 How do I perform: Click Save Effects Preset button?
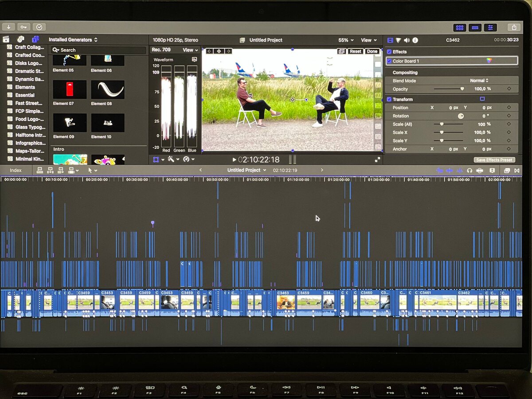coord(494,160)
